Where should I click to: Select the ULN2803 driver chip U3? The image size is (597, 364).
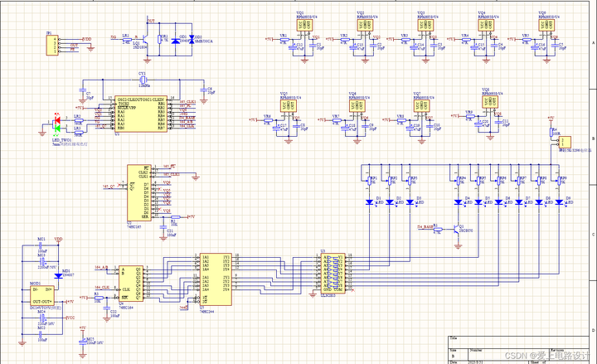(x=333, y=274)
